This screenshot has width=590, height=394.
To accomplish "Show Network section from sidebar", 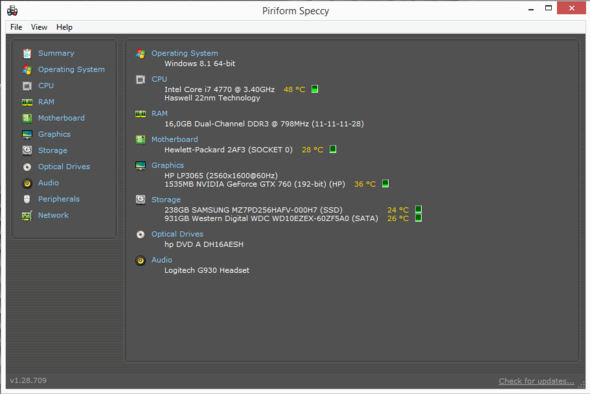I will (x=53, y=215).
